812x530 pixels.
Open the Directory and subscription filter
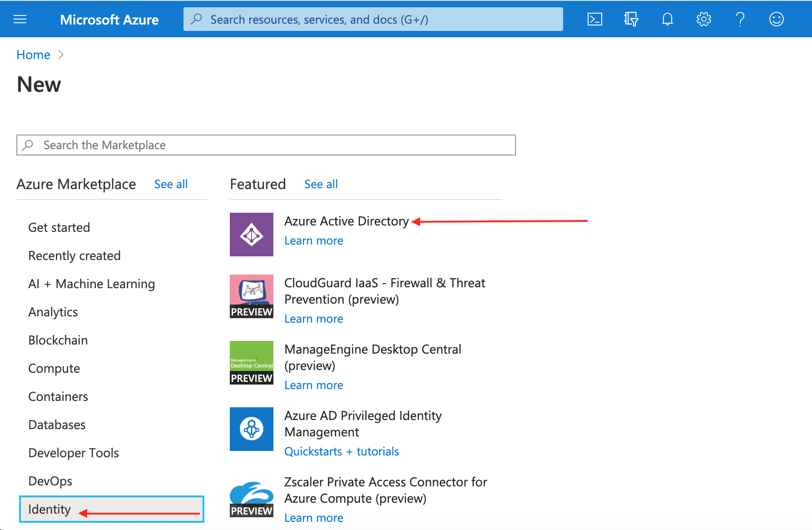[631, 19]
